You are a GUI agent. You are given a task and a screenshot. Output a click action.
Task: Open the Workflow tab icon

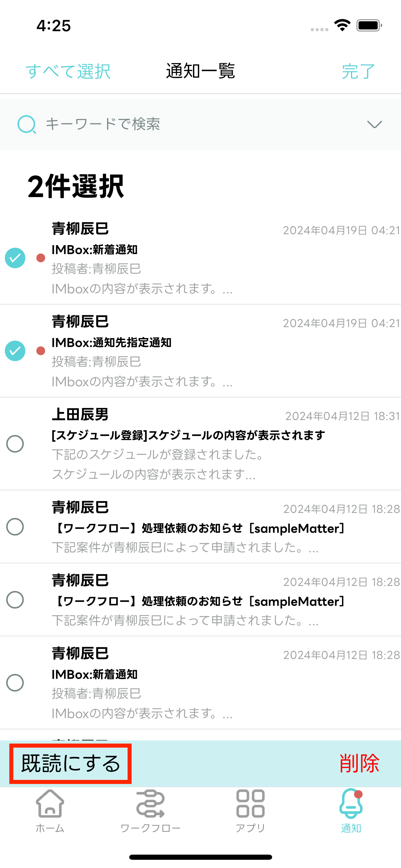[x=150, y=804]
